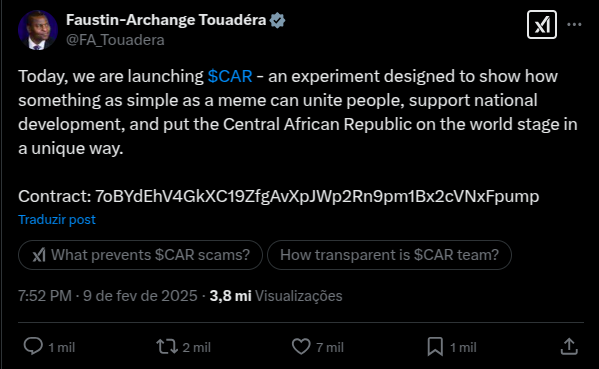Ask Grok "What prevents $CAR scams?"
Image resolution: width=599 pixels, height=369 pixels.
pos(141,255)
